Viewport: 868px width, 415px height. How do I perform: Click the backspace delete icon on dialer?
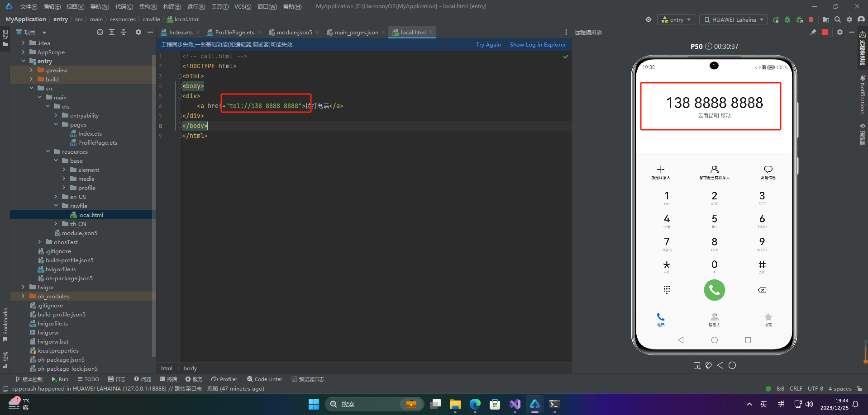click(762, 290)
